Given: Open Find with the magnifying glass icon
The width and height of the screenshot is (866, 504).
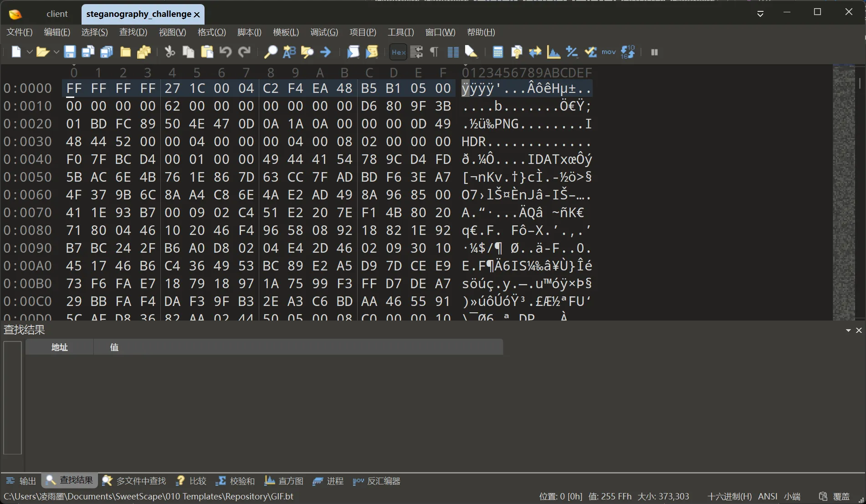Looking at the screenshot, I should (271, 52).
